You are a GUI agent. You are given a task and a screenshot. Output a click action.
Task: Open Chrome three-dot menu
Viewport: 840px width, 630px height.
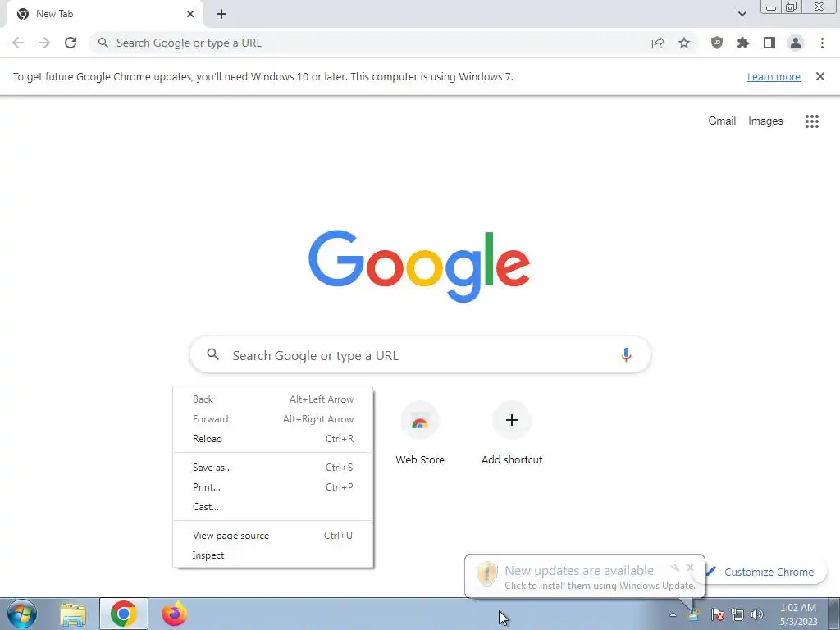click(x=822, y=43)
